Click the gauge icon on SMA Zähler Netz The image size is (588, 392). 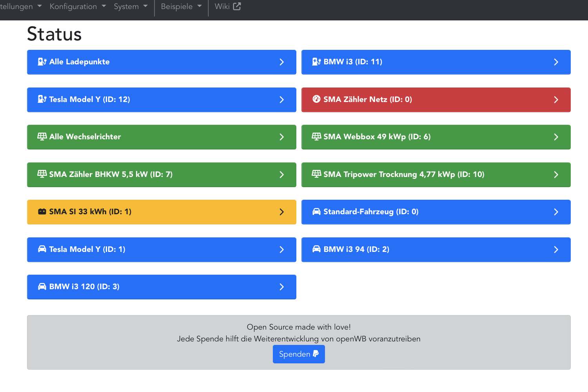click(x=316, y=99)
